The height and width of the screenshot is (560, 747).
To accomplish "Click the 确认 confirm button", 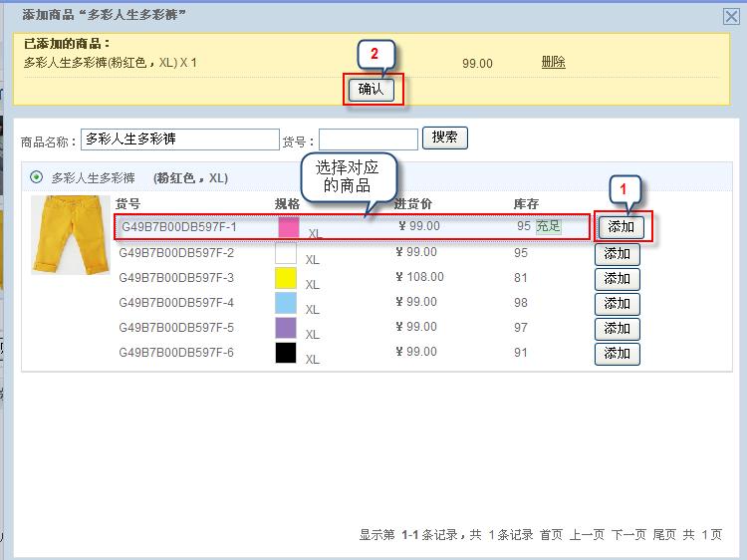I will tap(370, 90).
